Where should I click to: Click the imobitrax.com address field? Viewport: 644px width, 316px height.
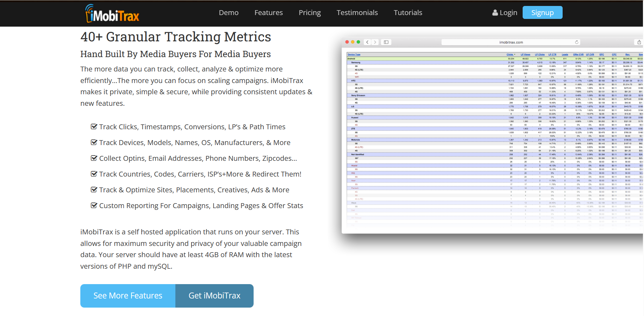pos(511,42)
